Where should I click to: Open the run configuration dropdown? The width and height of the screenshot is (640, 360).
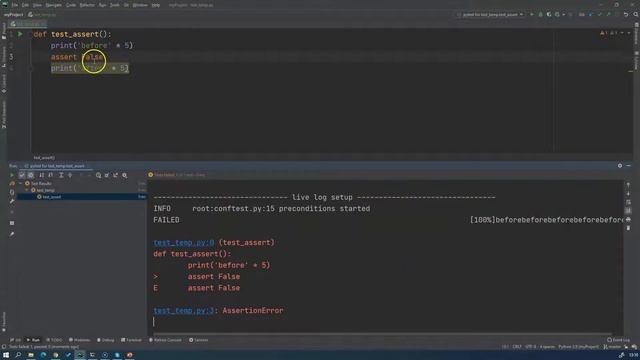(490, 15)
